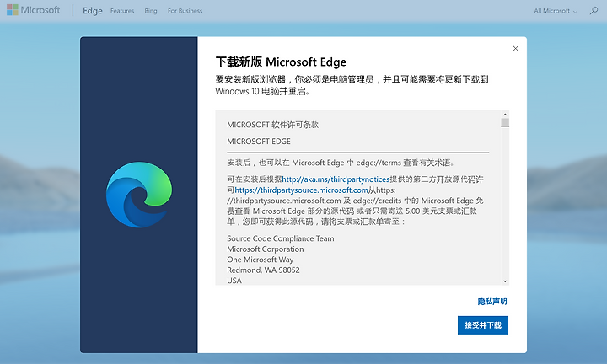Image resolution: width=607 pixels, height=364 pixels.
Task: Open the For Business menu item
Action: tap(185, 11)
